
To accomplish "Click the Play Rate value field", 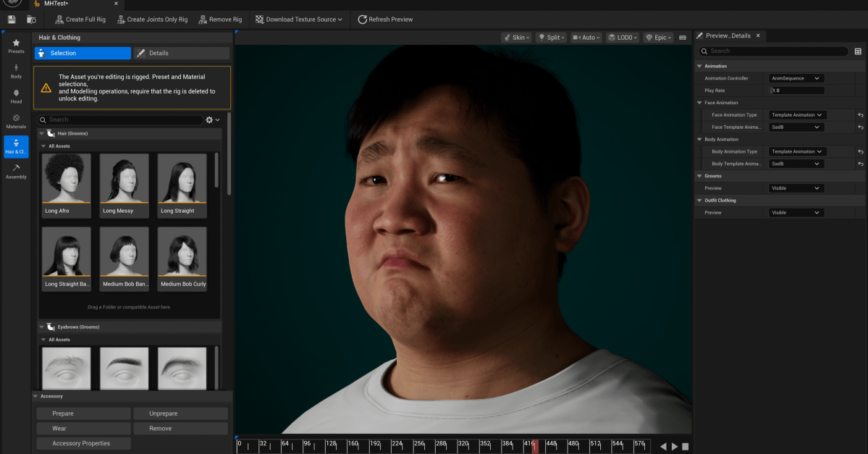I will pyautogui.click(x=797, y=91).
